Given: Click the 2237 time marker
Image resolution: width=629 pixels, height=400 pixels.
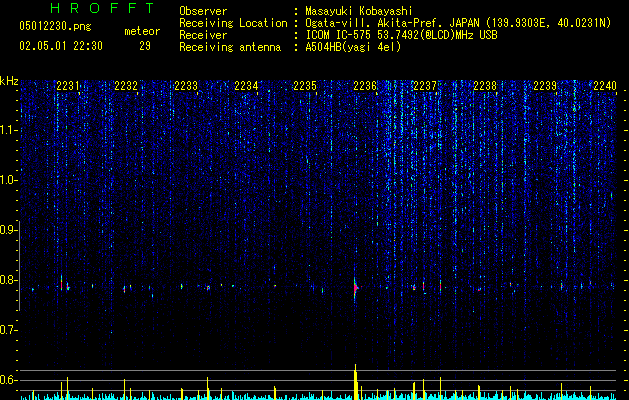Looking at the screenshot, I should tap(425, 86).
